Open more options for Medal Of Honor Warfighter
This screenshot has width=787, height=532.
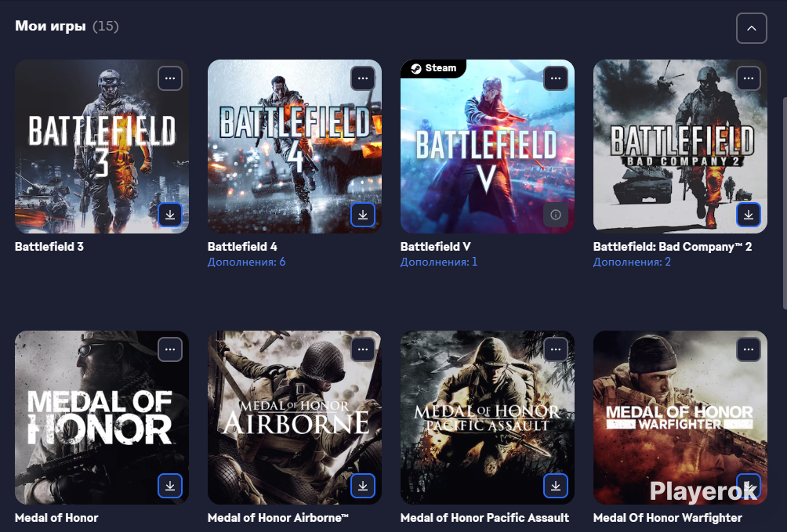coord(749,349)
